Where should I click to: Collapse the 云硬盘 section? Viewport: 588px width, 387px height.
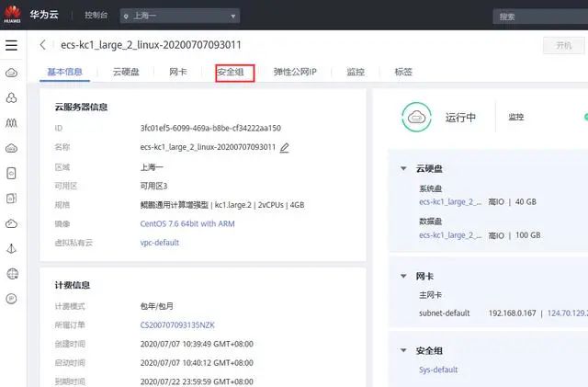coord(403,168)
